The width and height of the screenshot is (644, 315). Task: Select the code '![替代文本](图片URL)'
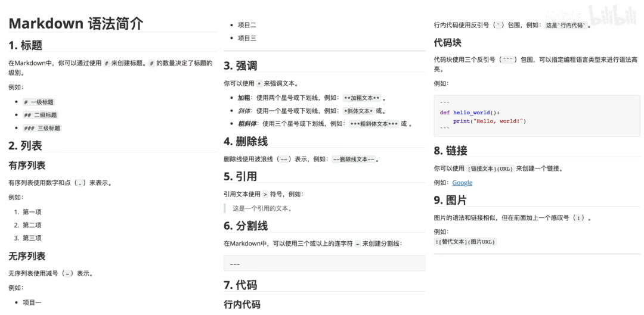tap(466, 242)
